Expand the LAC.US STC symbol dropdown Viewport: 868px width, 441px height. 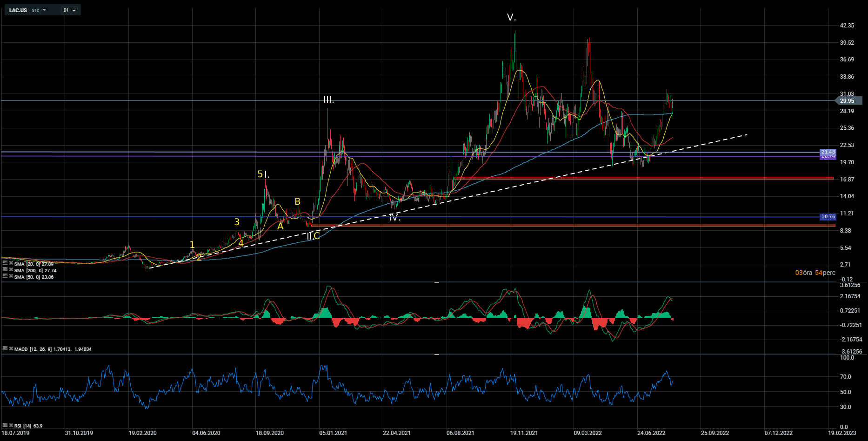(x=44, y=10)
